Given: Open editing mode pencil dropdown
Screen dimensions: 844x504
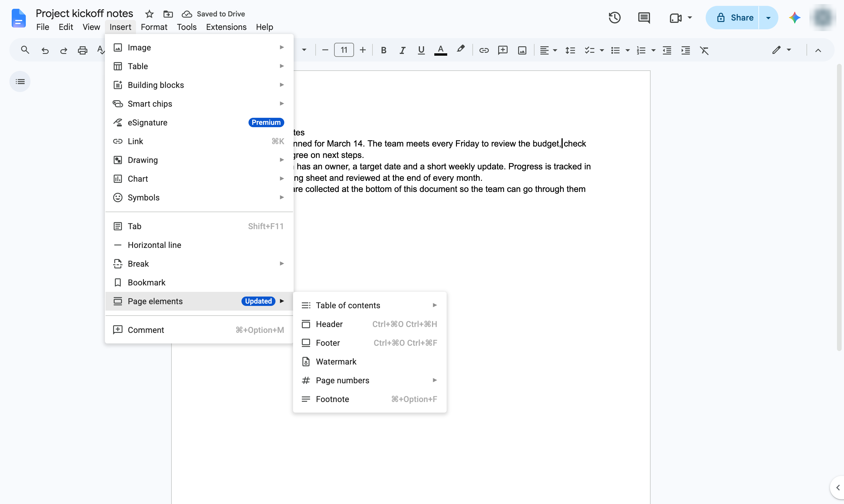Looking at the screenshot, I should tap(781, 50).
